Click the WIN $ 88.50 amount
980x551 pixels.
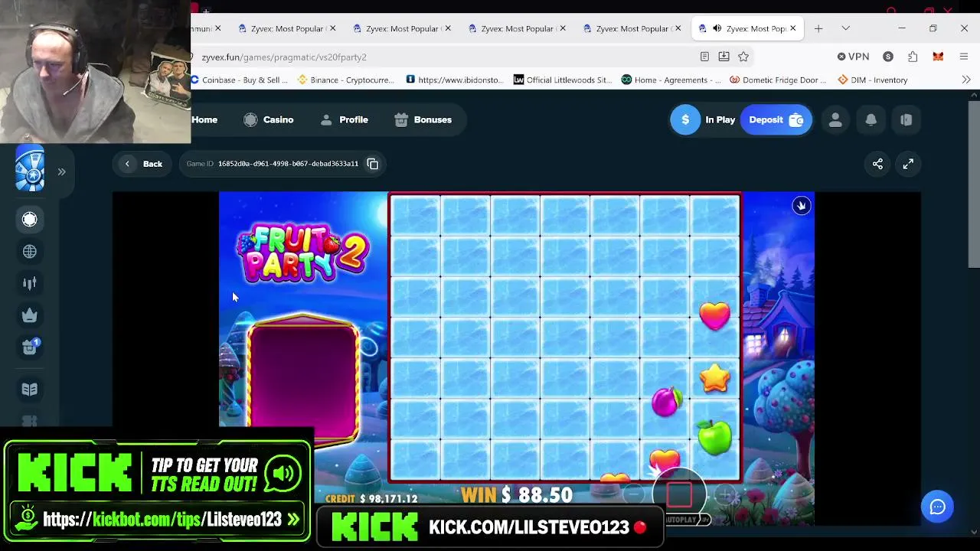click(517, 495)
